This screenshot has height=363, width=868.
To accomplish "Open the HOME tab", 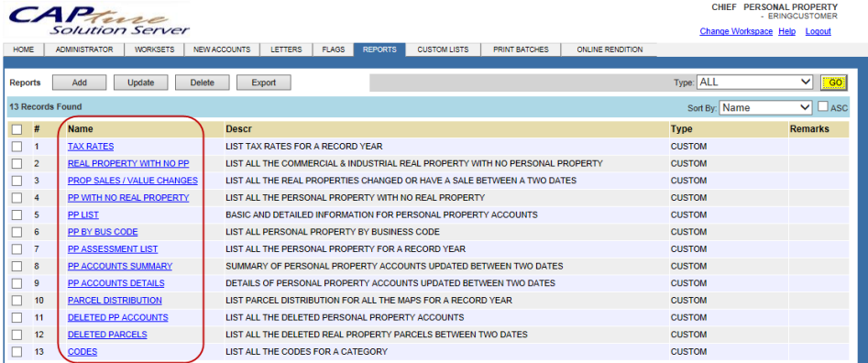I will pos(24,49).
